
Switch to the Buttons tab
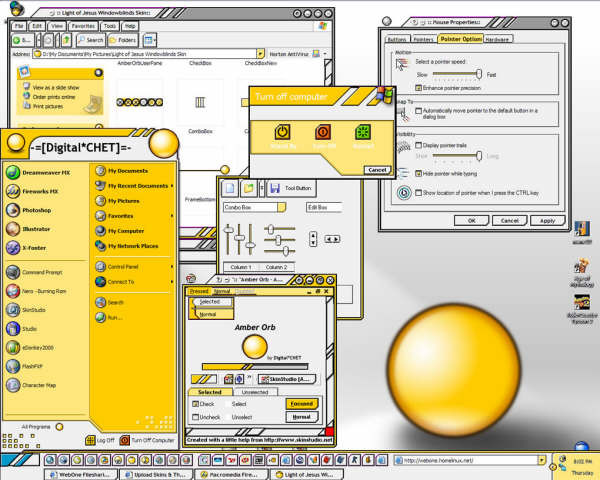(x=397, y=39)
